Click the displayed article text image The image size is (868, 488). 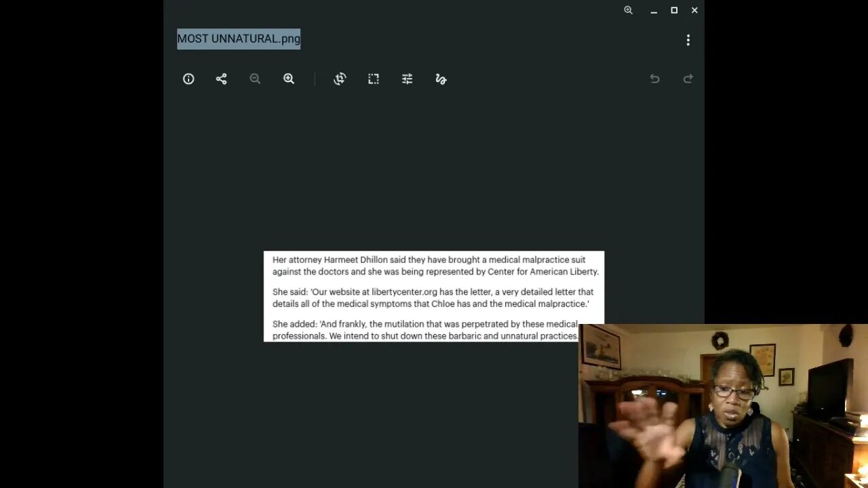(x=434, y=296)
